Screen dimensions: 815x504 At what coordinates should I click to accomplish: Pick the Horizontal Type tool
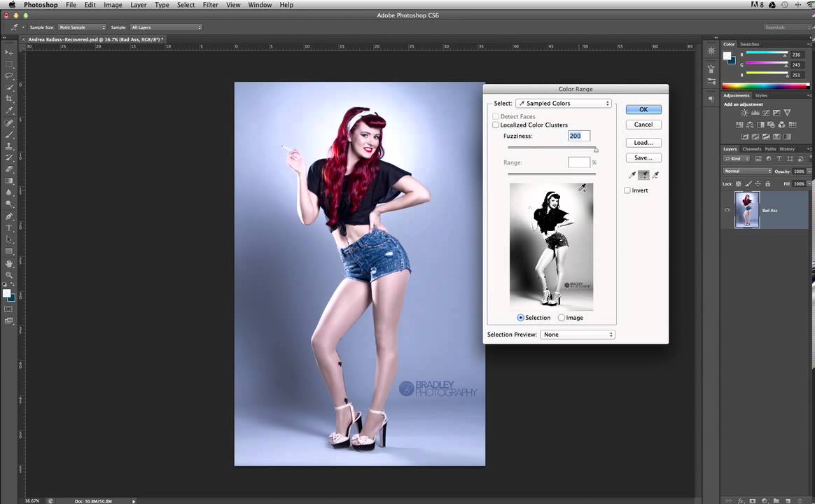click(9, 228)
